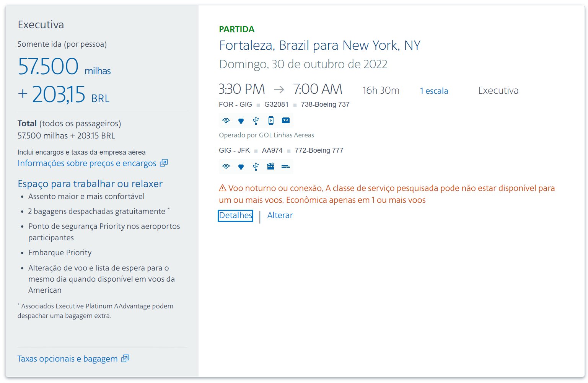The image size is (588, 383).
Task: Click live TV icon on FOR - GIG flight
Action: pos(286,121)
